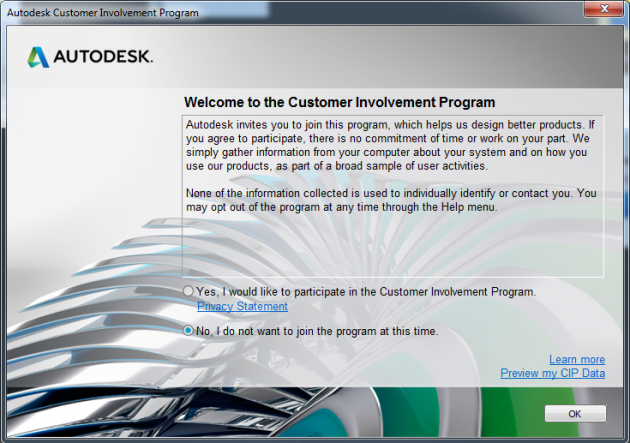Click the window title 'Autodesk Customer Involvement Program'
The image size is (630, 443).
coord(103,13)
